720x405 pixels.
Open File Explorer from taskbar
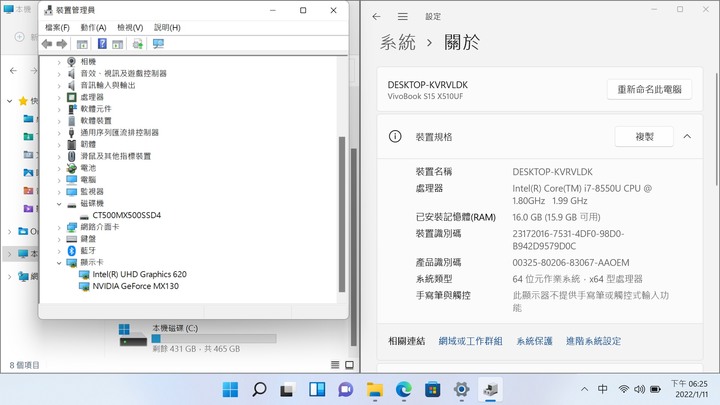pos(375,389)
